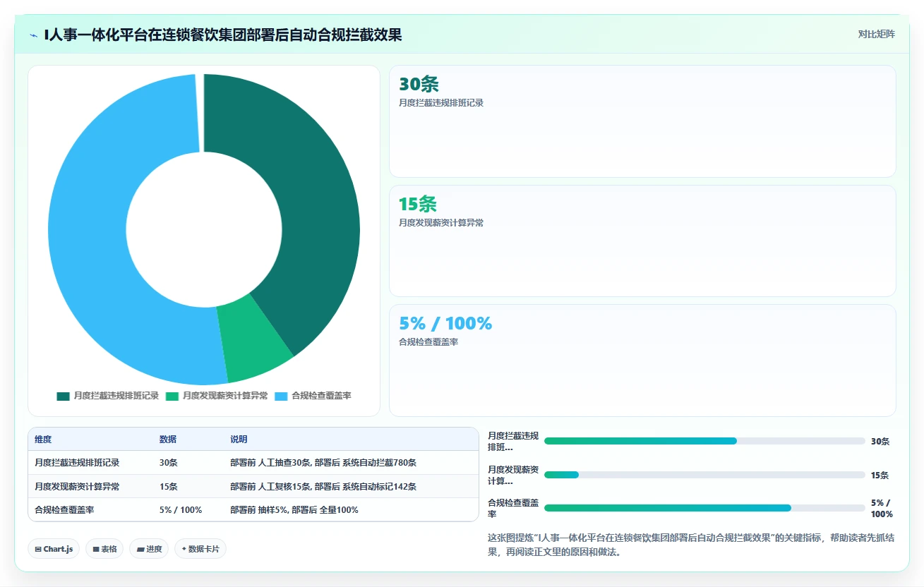Image resolution: width=924 pixels, height=587 pixels.
Task: Open the 5% / 100% stat card
Action: tap(642, 361)
